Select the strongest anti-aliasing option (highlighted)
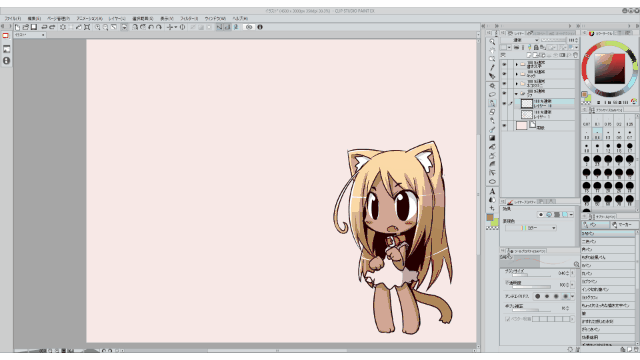This screenshot has width=640, height=360. click(565, 296)
